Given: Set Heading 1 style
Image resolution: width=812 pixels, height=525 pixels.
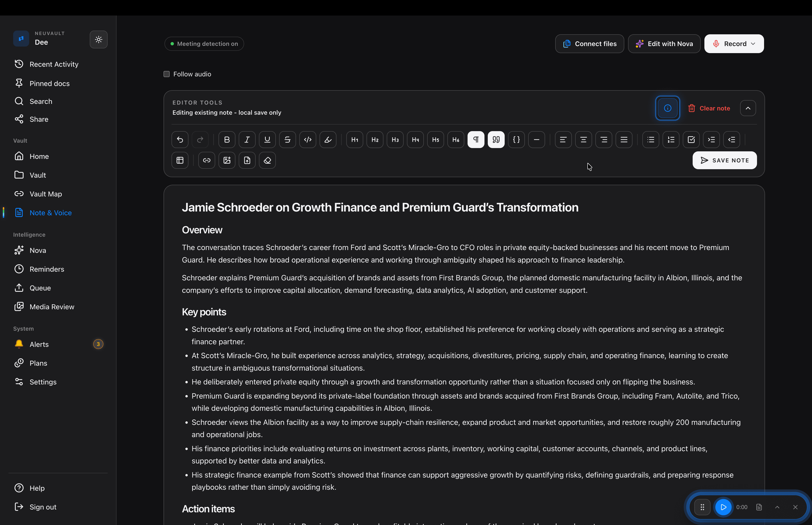Looking at the screenshot, I should 355,139.
